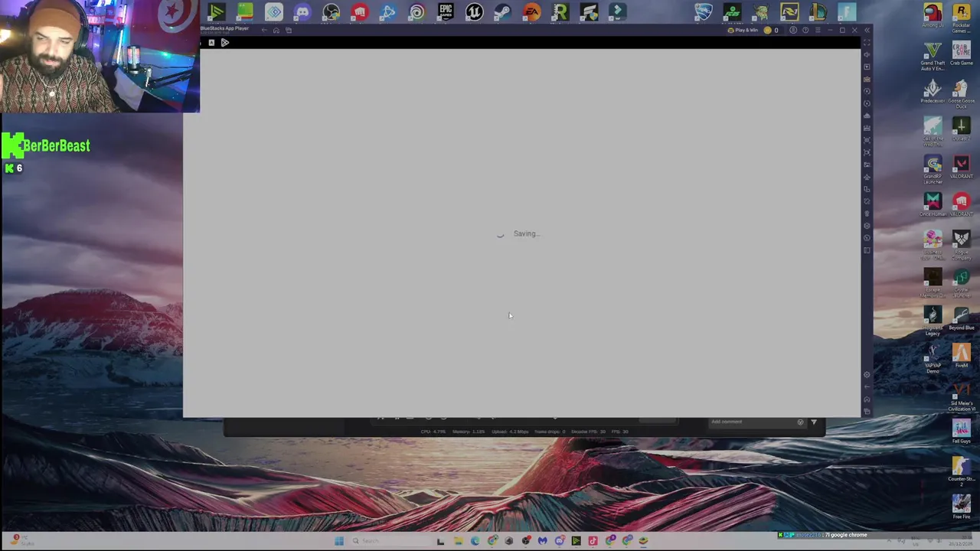The image size is (980, 551).
Task: Launch the OBS Studio desktop shortcut
Action: 331,12
